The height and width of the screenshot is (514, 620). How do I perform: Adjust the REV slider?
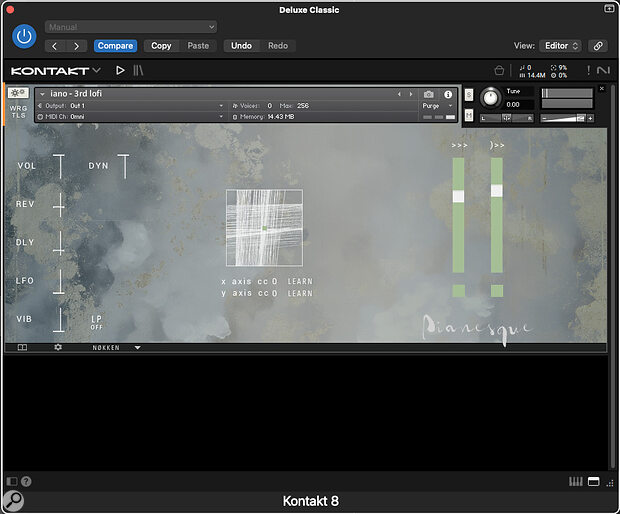coord(59,204)
